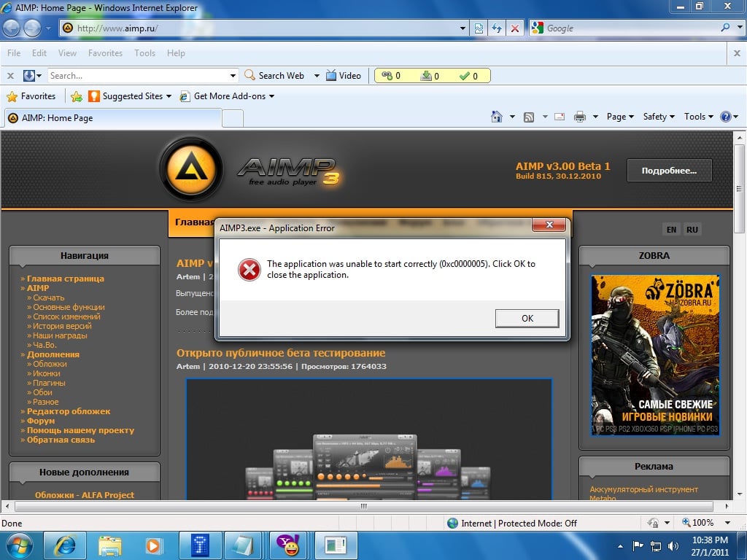This screenshot has width=747, height=560.
Task: Open the Edit menu
Action: 39,52
